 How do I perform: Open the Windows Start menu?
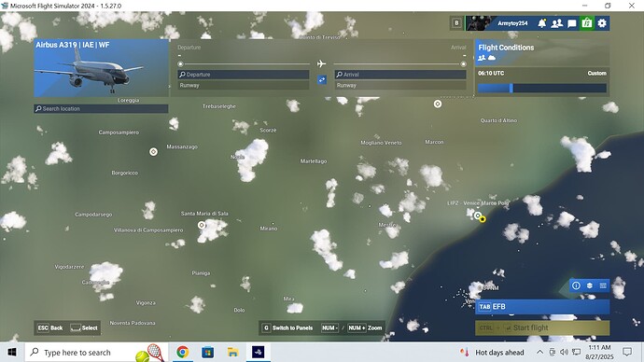point(12,352)
